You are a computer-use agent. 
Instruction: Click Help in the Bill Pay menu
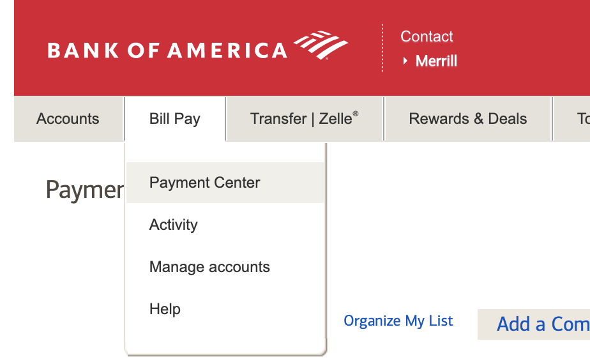165,309
